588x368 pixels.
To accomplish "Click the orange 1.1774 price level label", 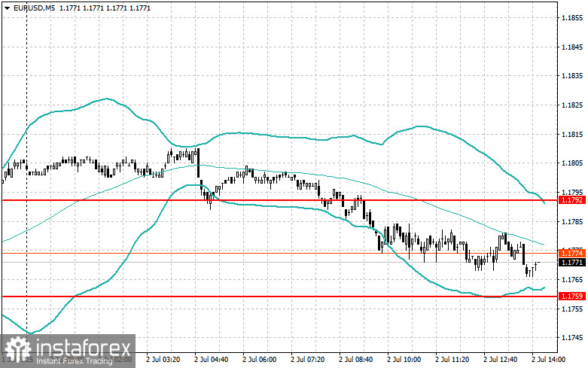I will 572,254.
